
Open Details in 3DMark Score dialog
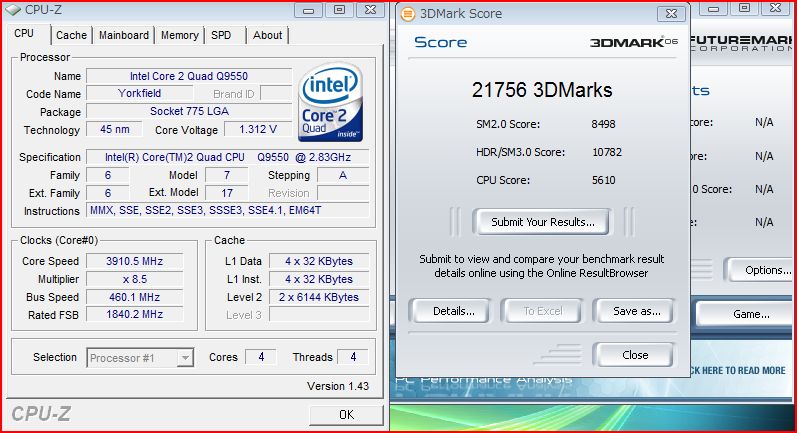point(450,311)
